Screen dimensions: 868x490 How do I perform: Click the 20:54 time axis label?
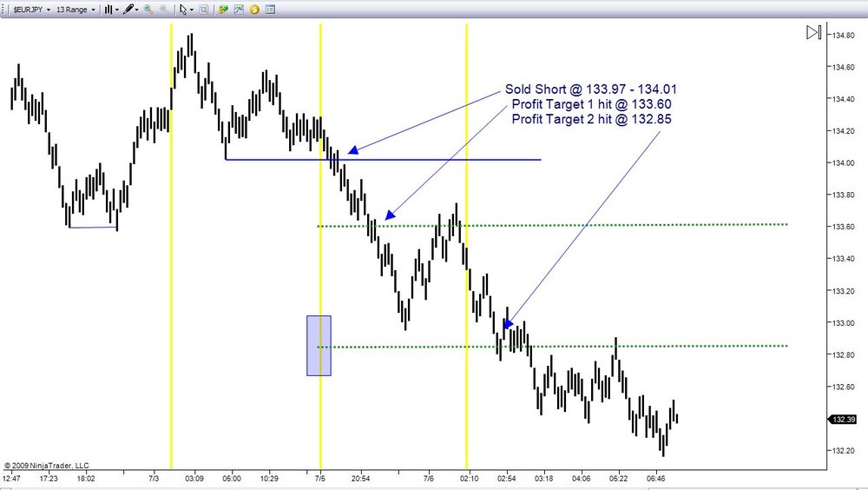tap(360, 479)
